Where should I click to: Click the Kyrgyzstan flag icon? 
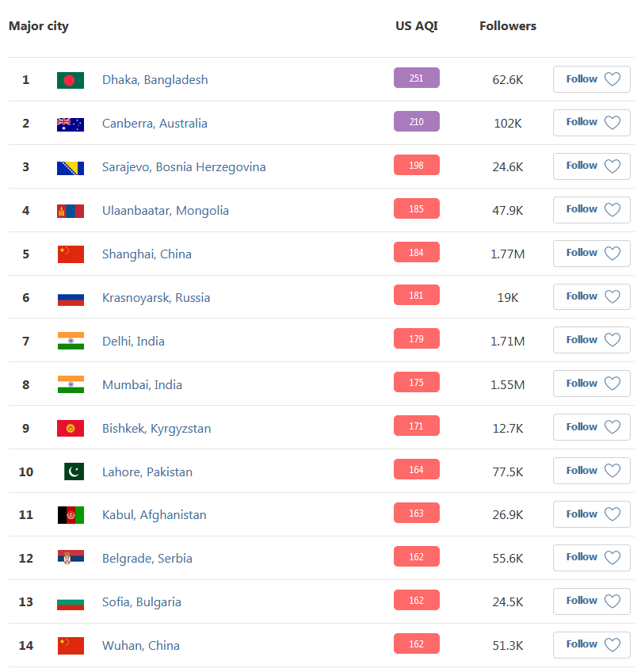point(71,429)
